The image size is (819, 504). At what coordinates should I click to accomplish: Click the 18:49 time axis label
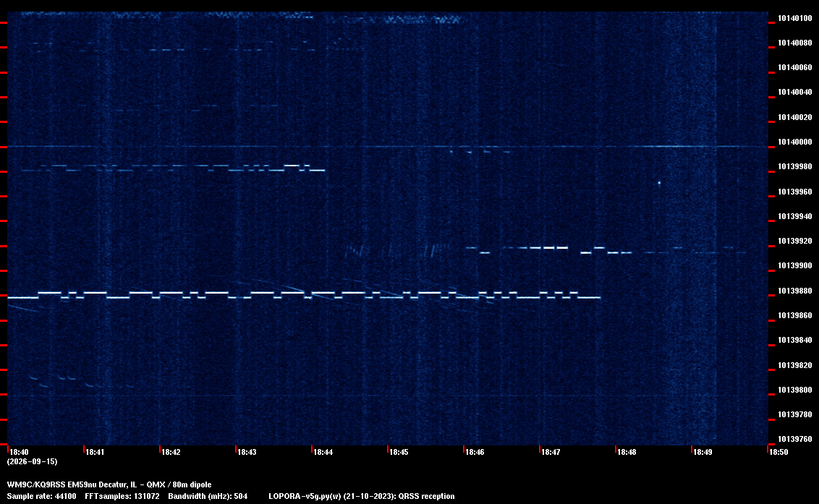[703, 452]
